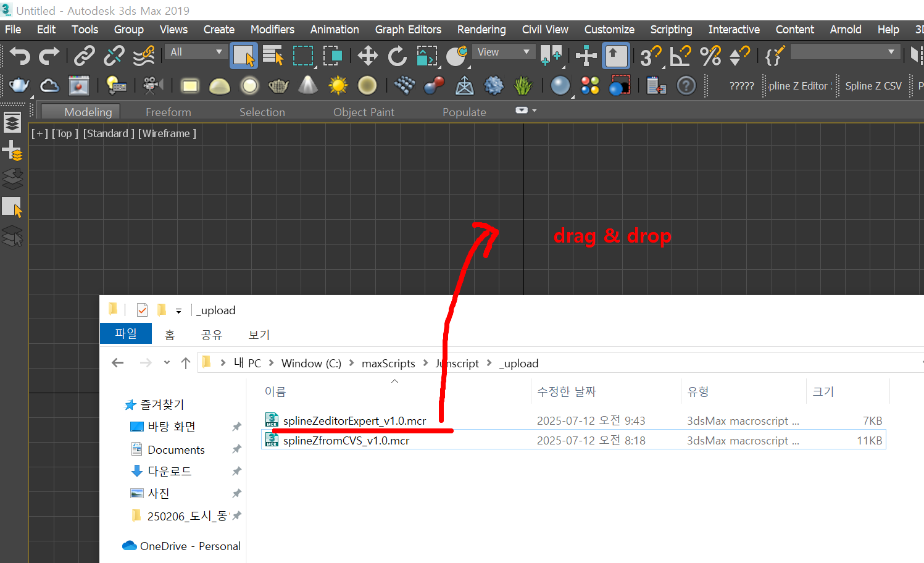Viewport: 924px width, 563px height.
Task: Open the viewport [+] options menu
Action: [40, 133]
